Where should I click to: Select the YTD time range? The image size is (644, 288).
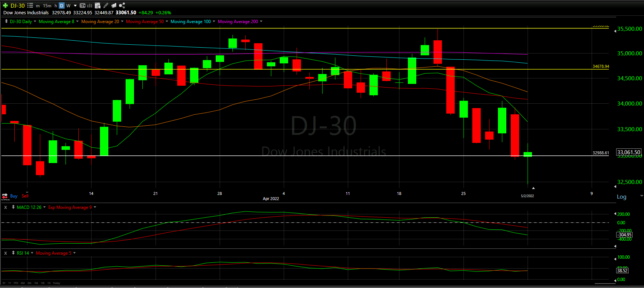16,283
